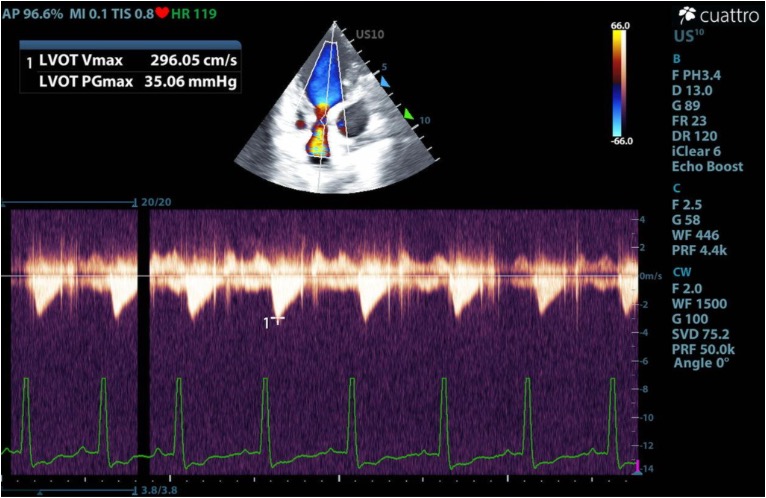Click the G 100 CW gain setting
The height and width of the screenshot is (498, 766).
(690, 319)
